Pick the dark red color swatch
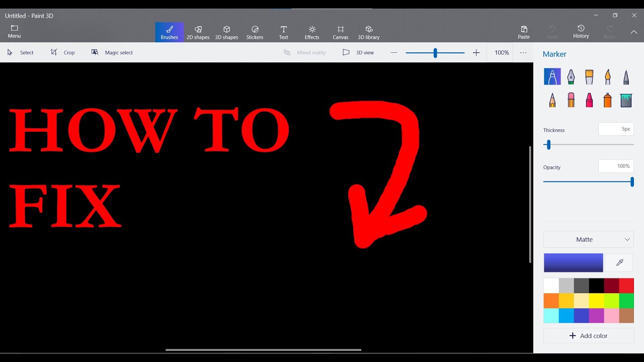The image size is (644, 362). pyautogui.click(x=611, y=286)
